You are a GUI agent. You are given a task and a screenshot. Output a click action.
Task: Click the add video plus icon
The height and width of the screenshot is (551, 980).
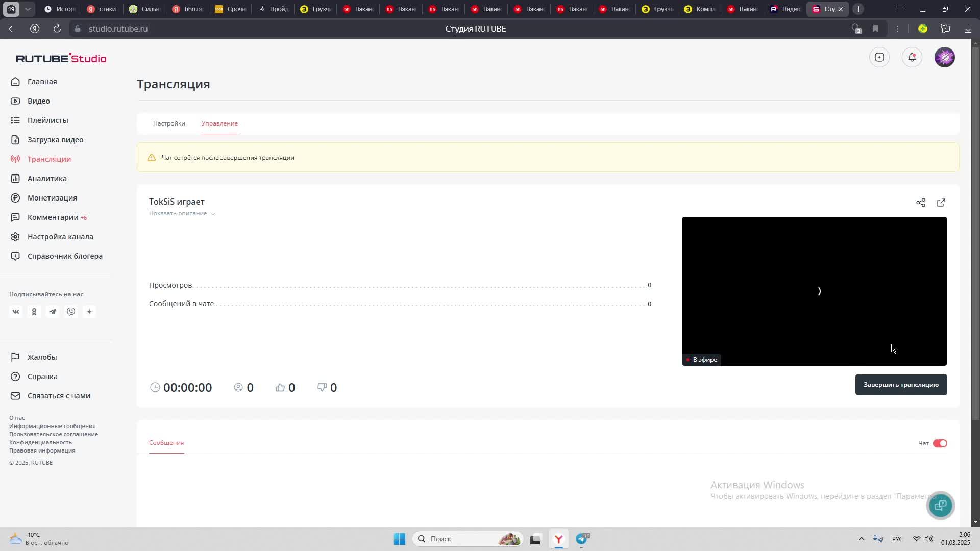click(879, 57)
